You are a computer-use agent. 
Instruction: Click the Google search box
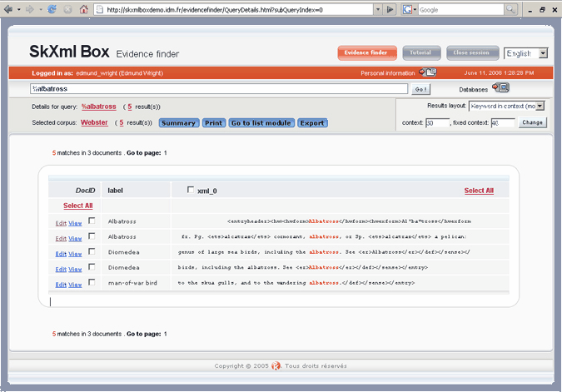(461, 10)
